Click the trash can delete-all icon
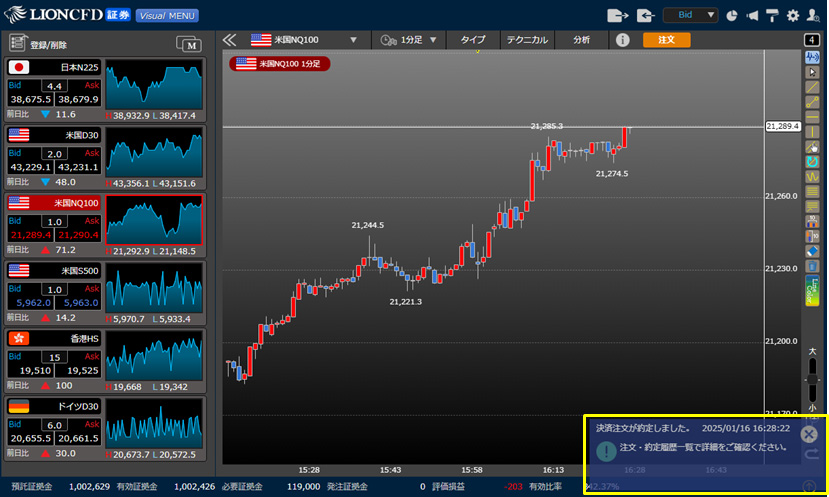Image resolution: width=829 pixels, height=497 pixels. click(x=812, y=265)
